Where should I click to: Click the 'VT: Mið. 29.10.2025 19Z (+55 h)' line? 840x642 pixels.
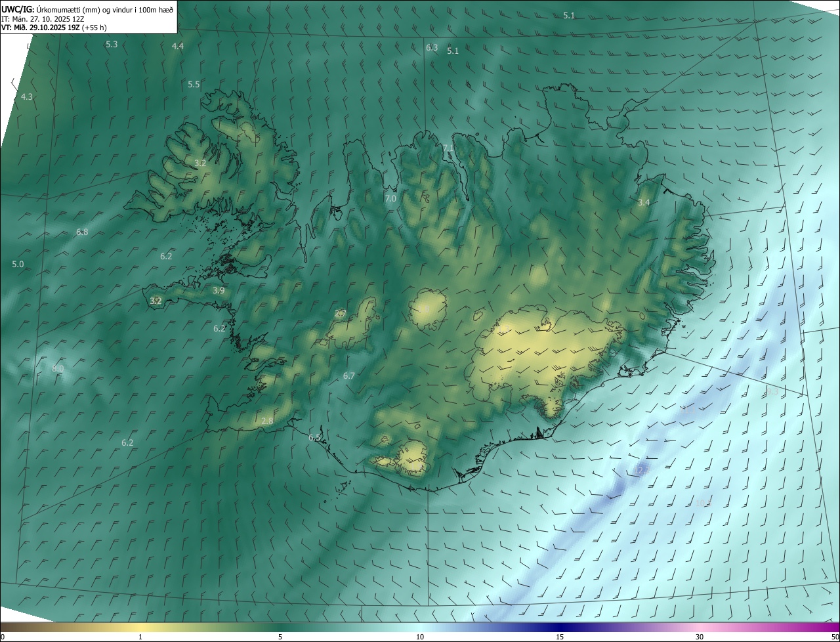coord(54,28)
